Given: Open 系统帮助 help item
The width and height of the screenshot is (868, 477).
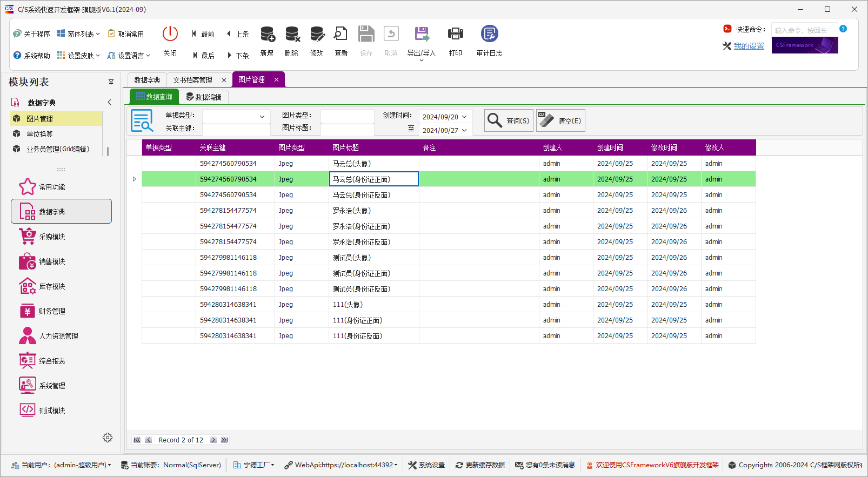Looking at the screenshot, I should (31, 56).
